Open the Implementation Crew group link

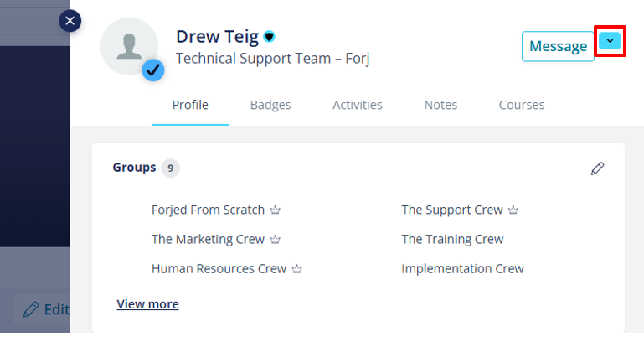[x=462, y=269]
